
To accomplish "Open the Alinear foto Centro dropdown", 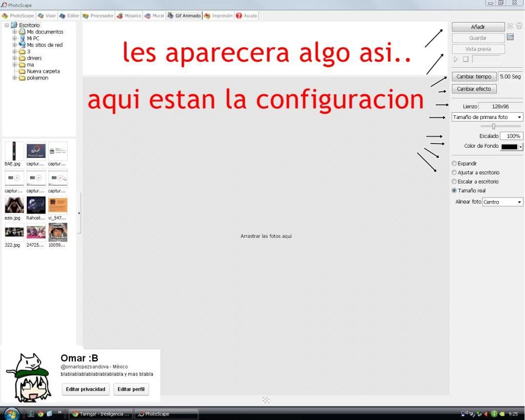I will click(502, 202).
